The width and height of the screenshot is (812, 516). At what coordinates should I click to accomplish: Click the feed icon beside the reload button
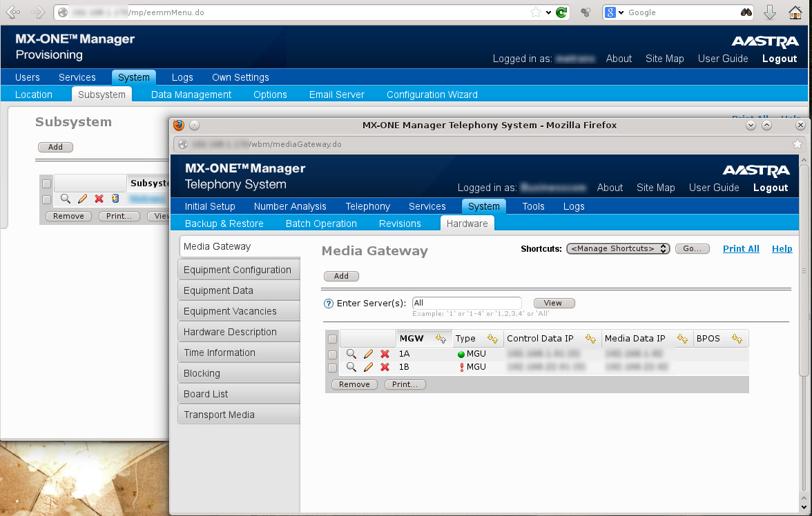coord(586,12)
